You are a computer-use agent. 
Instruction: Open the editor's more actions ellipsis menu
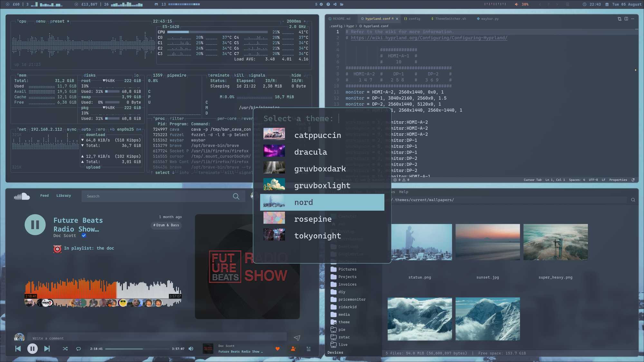point(633,19)
